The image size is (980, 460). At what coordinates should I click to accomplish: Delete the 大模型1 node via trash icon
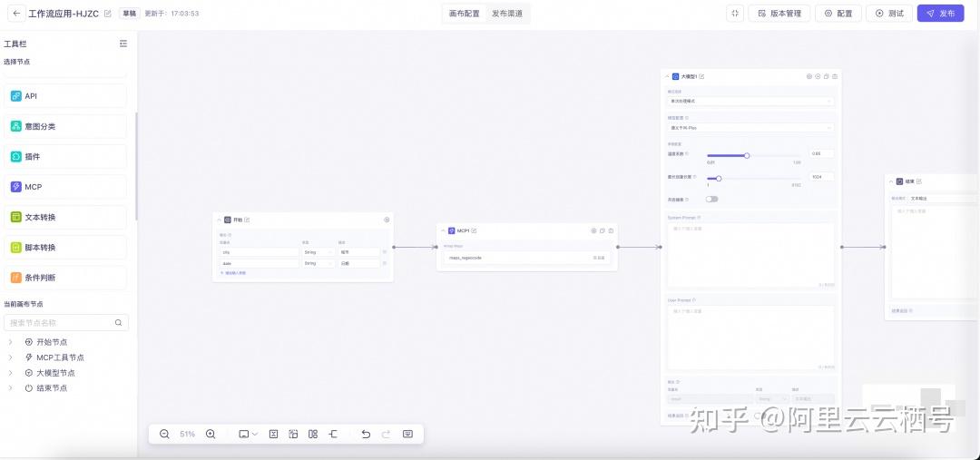click(835, 76)
